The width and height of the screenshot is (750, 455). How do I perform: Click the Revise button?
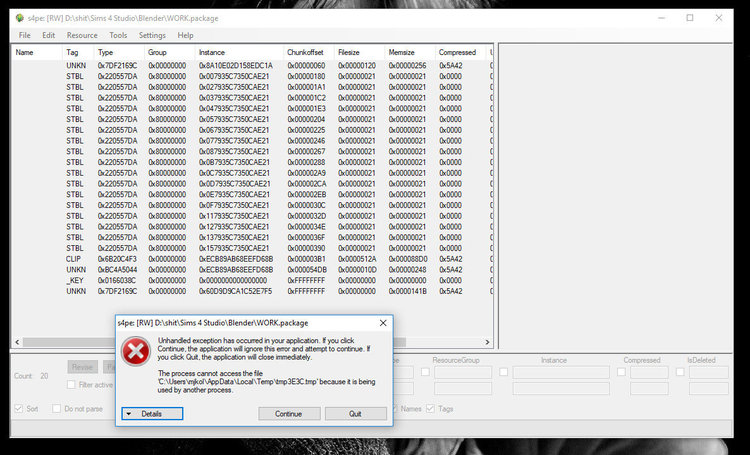[82, 367]
